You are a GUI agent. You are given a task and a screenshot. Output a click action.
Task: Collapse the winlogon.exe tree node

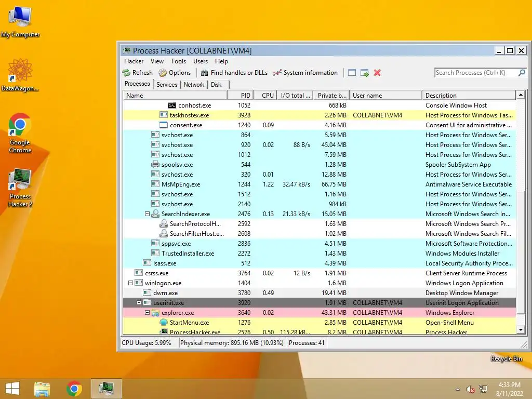point(130,283)
